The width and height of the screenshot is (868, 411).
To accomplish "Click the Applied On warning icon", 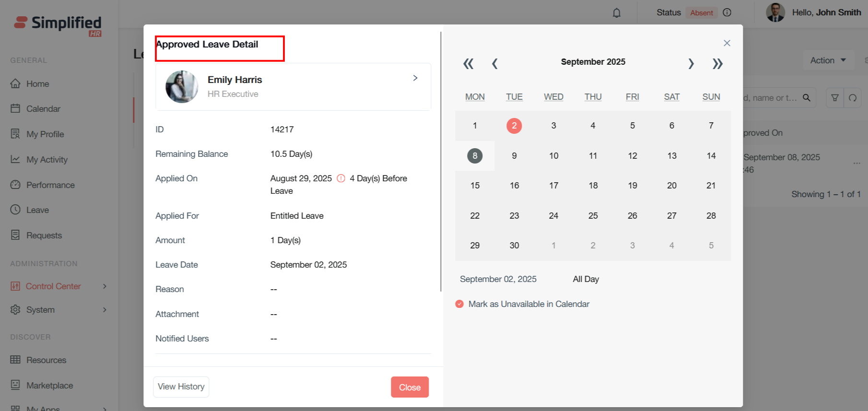I will coord(341,178).
